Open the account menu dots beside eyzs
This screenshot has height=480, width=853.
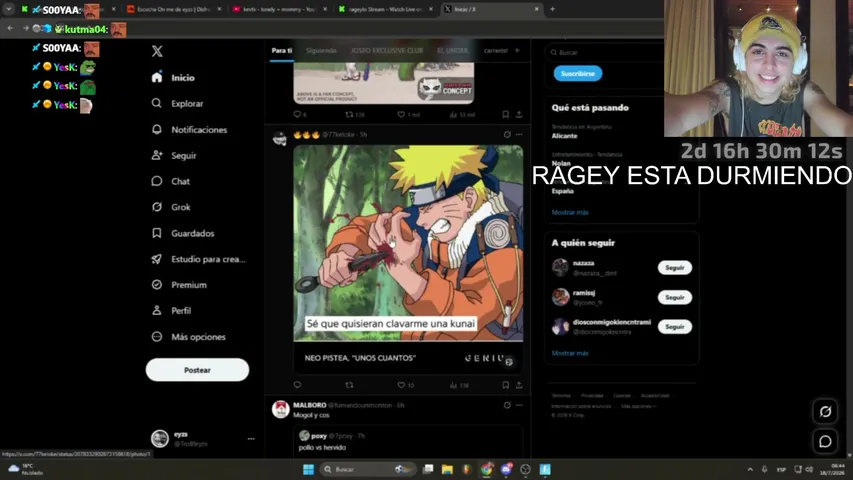(x=251, y=439)
